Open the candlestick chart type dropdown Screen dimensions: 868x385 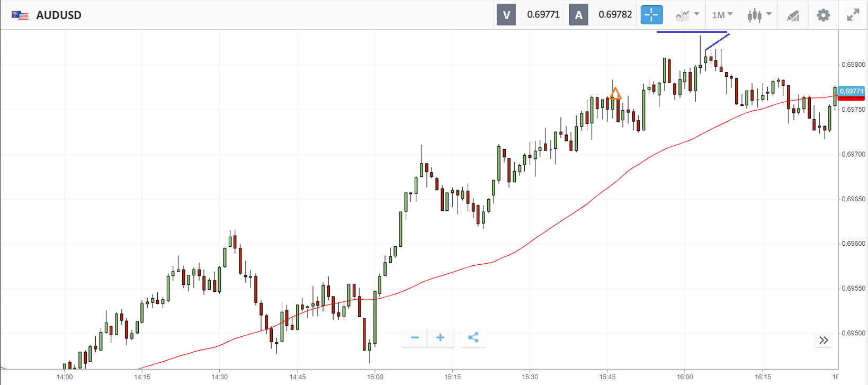(759, 15)
